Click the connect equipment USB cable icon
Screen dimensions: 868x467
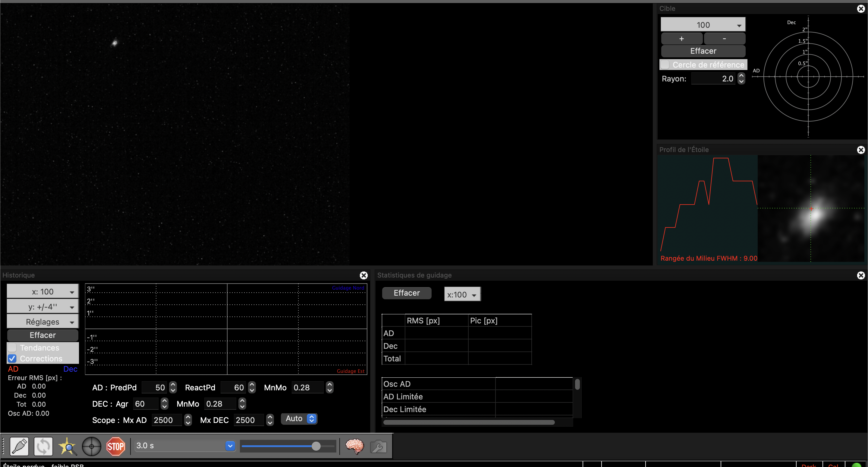point(19,446)
